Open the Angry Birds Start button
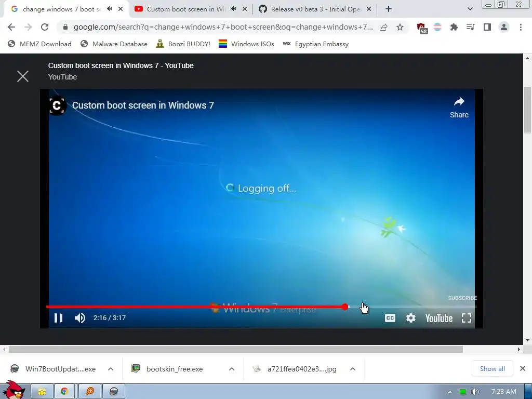 (14, 390)
